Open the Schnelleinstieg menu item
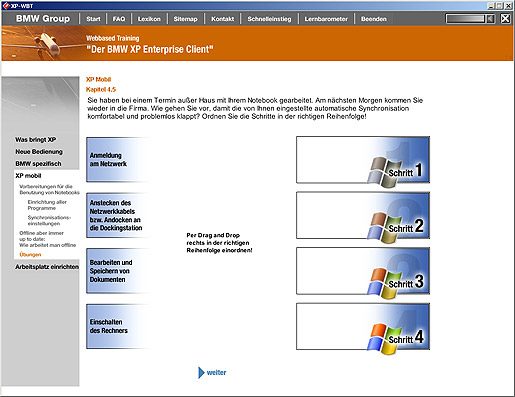 [x=269, y=19]
